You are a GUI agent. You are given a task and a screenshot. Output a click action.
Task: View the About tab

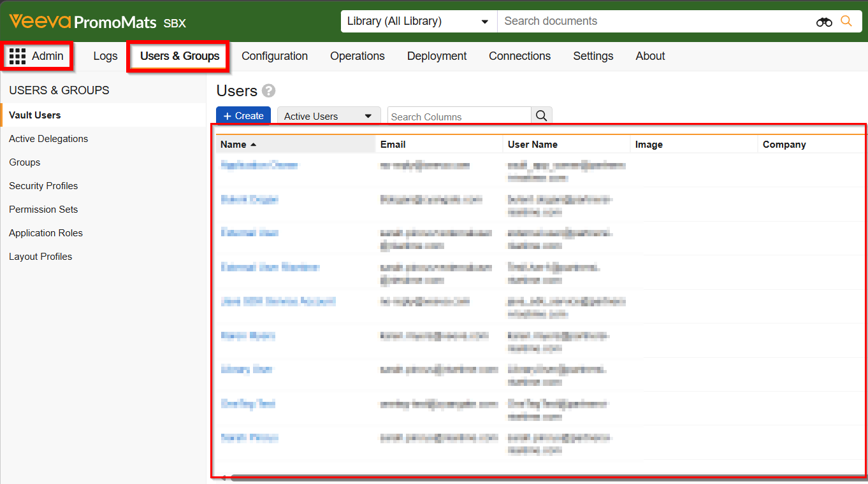coord(651,56)
